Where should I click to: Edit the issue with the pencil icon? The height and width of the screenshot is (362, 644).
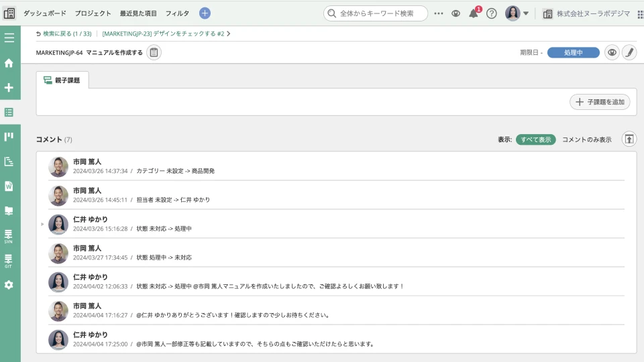(629, 52)
